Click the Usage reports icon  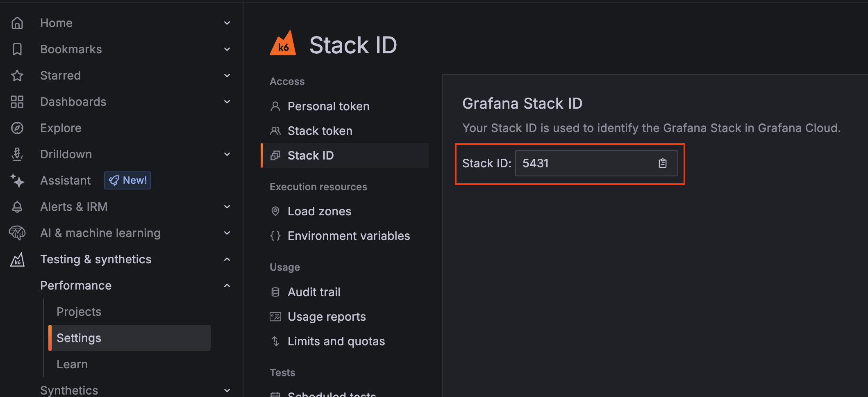pos(275,316)
